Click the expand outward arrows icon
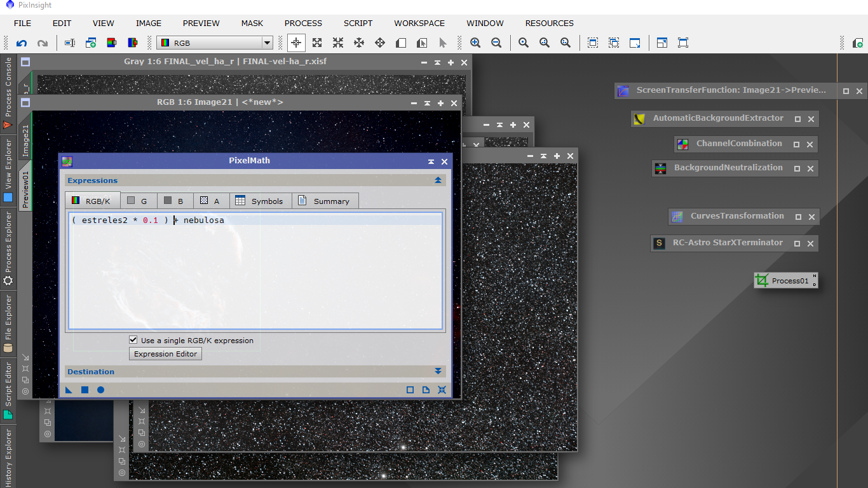Screen dimensions: 868x488 pyautogui.click(x=317, y=43)
